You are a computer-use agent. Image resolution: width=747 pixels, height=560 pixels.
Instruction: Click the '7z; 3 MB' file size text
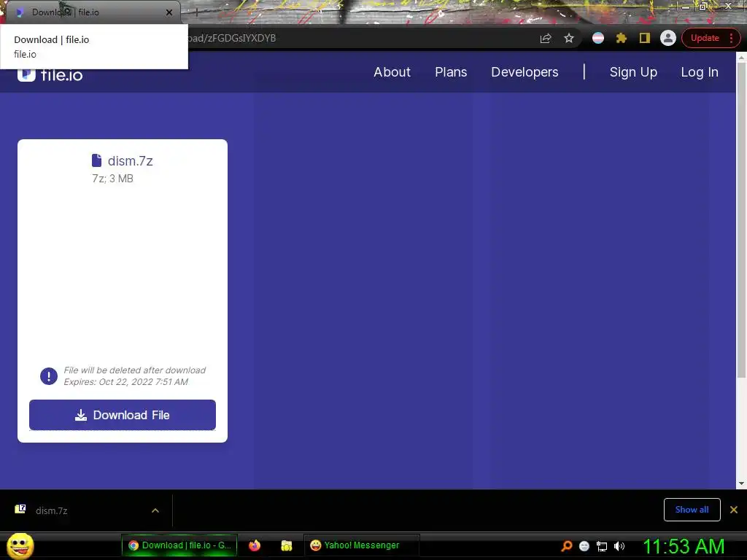coord(112,179)
